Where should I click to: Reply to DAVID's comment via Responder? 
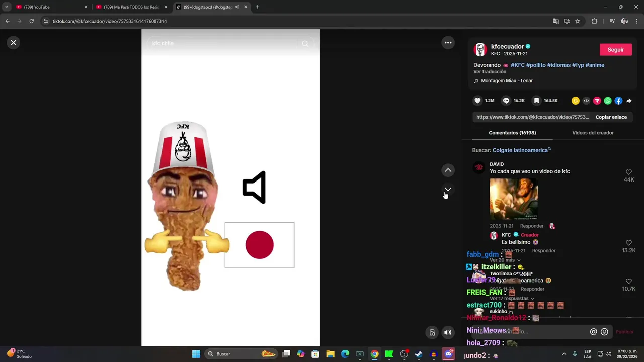point(532,226)
